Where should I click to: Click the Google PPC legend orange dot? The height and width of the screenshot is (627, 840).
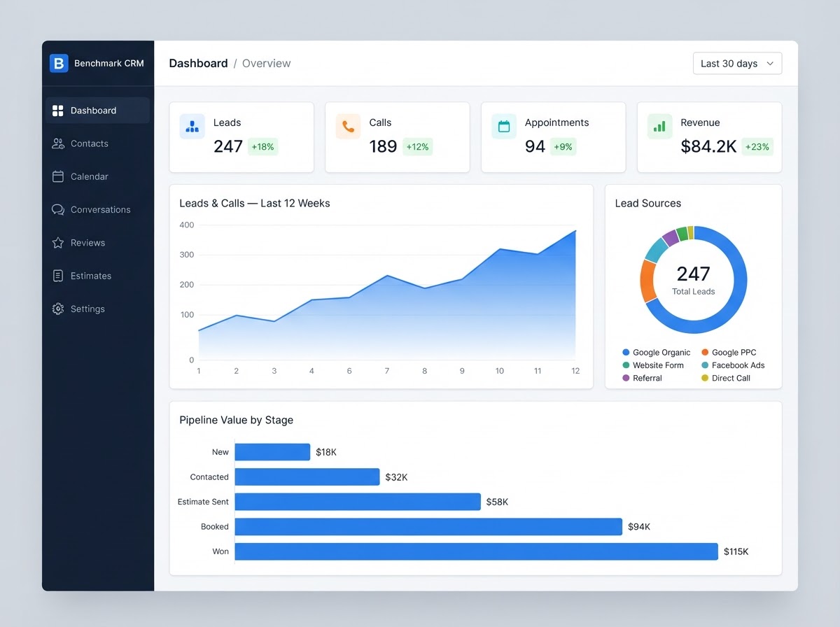click(705, 353)
